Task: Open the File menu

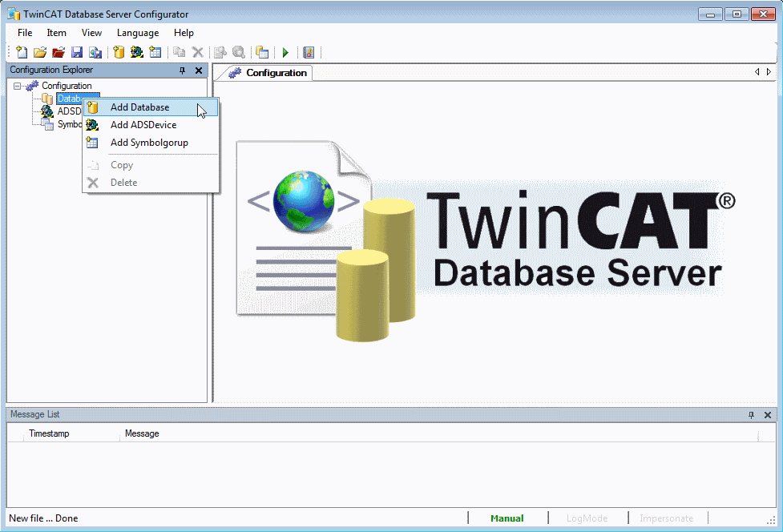Action: pyautogui.click(x=25, y=33)
